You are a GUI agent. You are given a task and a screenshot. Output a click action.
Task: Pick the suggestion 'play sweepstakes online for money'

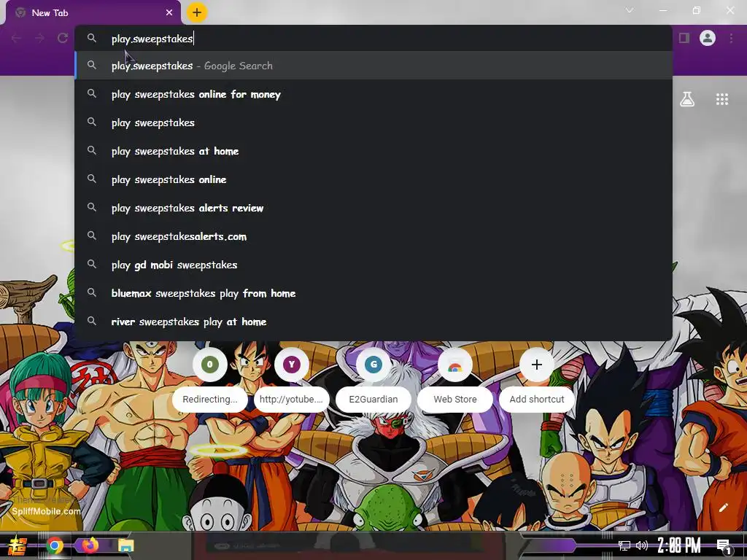(x=373, y=94)
